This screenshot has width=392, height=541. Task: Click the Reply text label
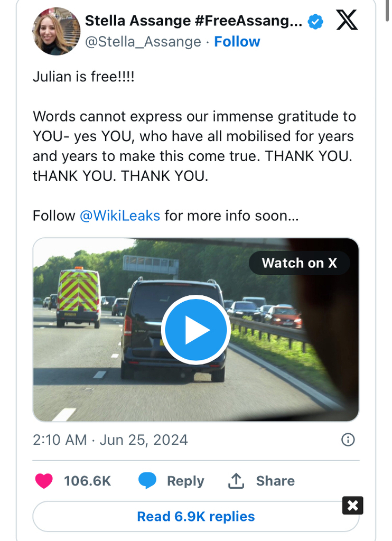click(185, 481)
